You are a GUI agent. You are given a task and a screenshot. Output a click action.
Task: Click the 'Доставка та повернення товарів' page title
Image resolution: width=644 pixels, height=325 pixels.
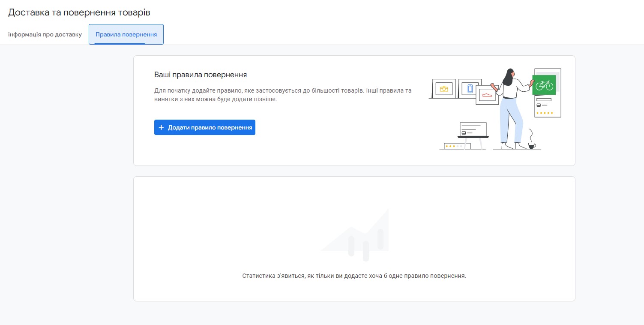[x=79, y=12]
